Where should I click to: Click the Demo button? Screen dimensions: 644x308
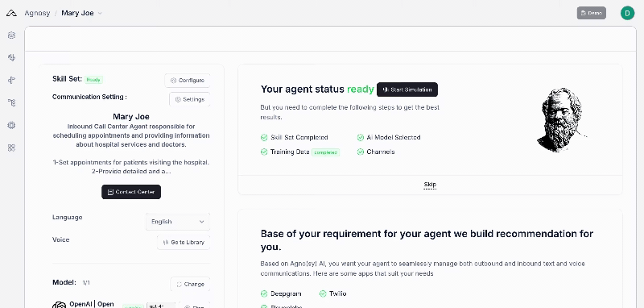pyautogui.click(x=592, y=13)
